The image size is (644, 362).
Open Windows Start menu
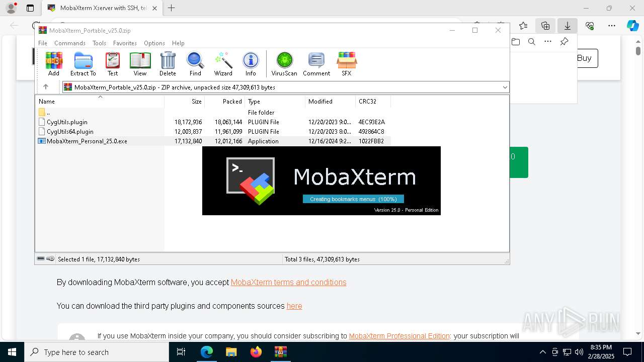(x=12, y=352)
